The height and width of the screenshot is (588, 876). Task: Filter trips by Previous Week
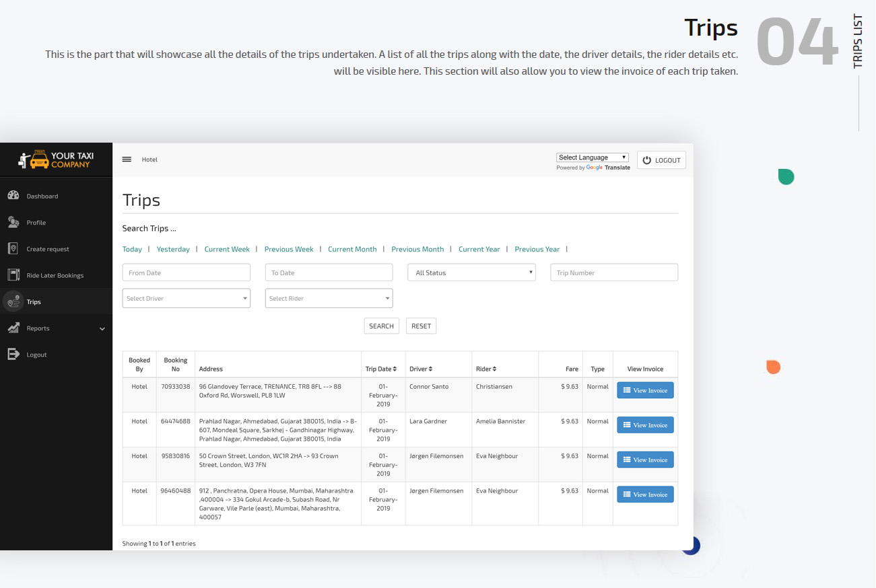pos(289,249)
